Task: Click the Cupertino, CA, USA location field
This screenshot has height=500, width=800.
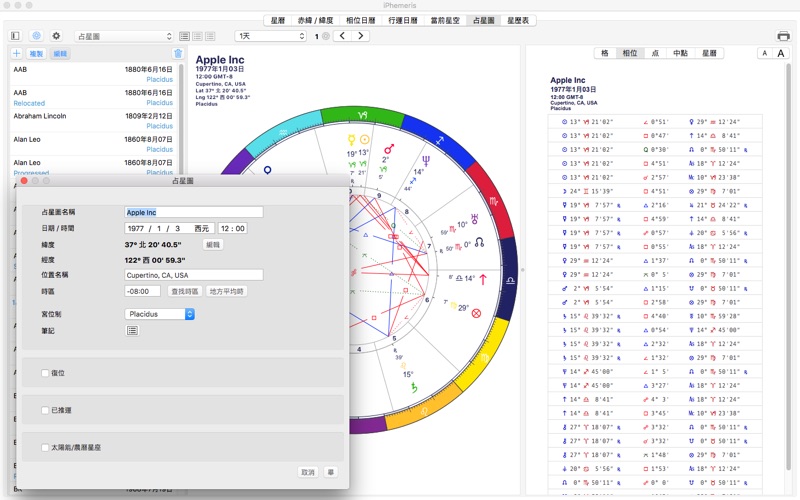Action: point(193,274)
